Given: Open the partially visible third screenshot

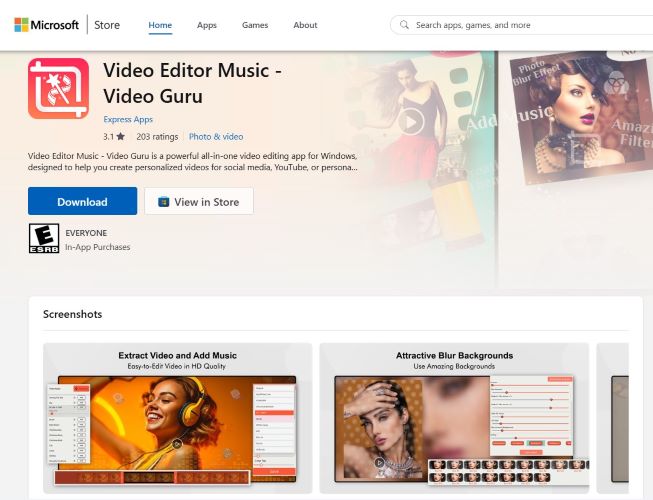Looking at the screenshot, I should pos(612,418).
